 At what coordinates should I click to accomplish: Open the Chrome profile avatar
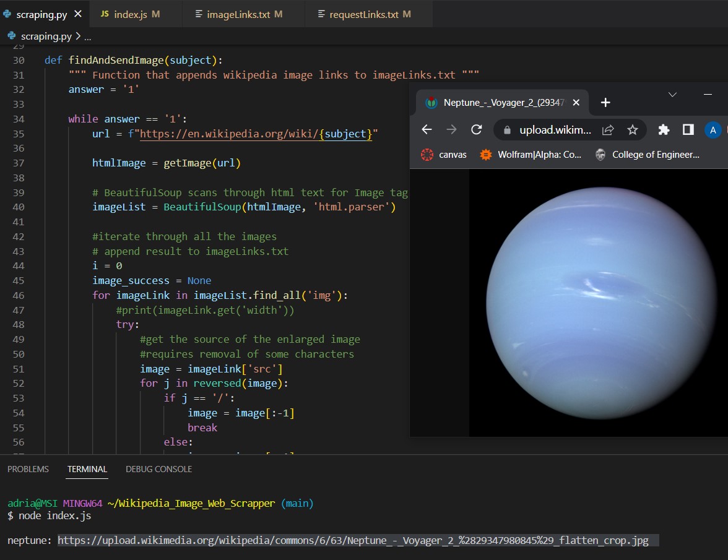click(713, 130)
